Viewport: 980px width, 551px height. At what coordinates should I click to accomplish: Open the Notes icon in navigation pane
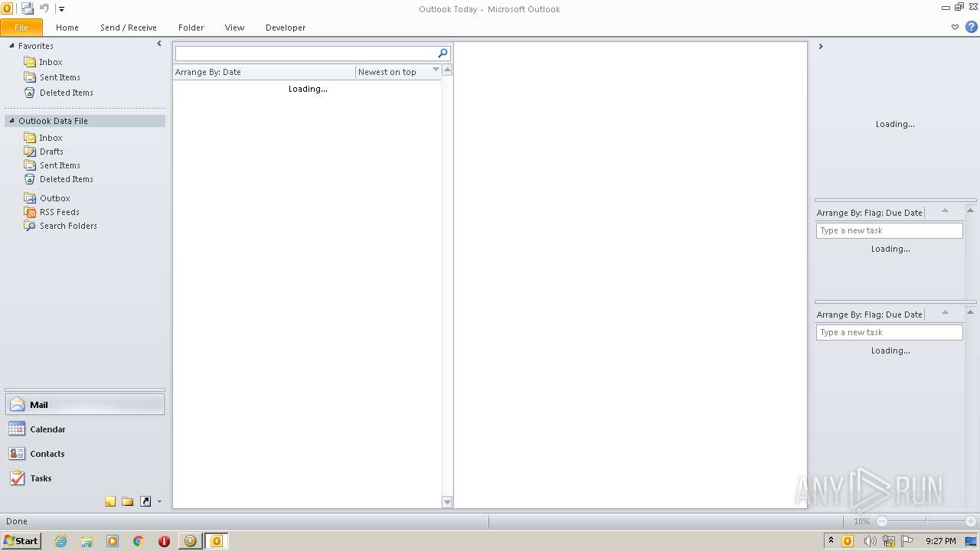pyautogui.click(x=110, y=502)
